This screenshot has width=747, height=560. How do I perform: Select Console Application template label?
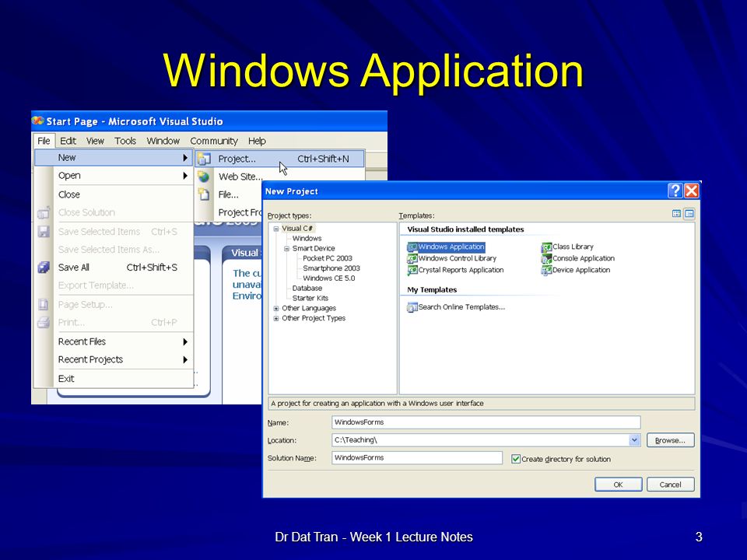click(584, 258)
